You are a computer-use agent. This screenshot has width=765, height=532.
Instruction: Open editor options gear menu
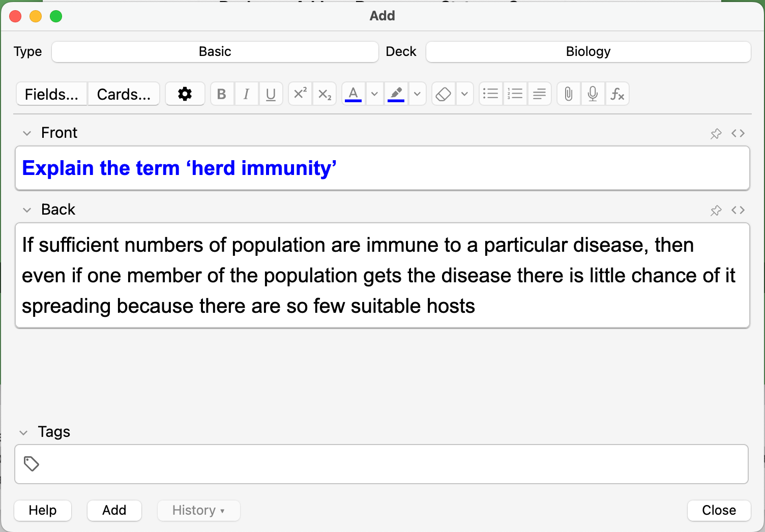[x=185, y=94]
